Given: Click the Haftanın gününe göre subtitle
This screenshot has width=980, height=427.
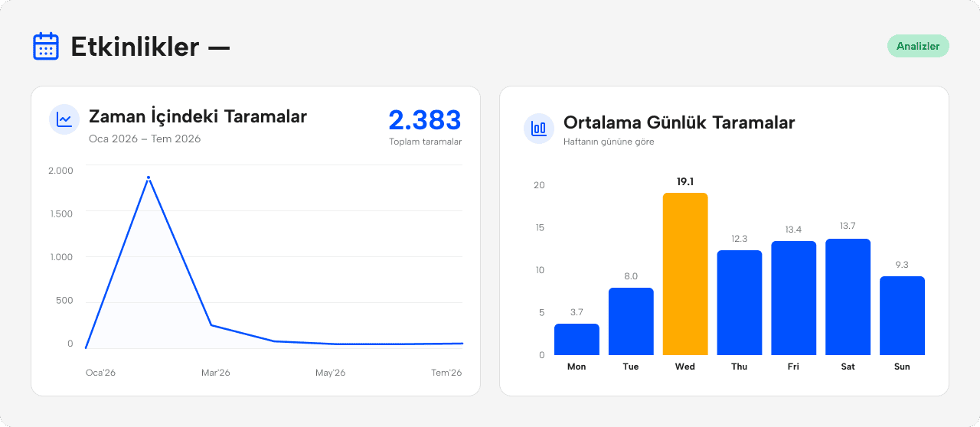Looking at the screenshot, I should [x=609, y=142].
